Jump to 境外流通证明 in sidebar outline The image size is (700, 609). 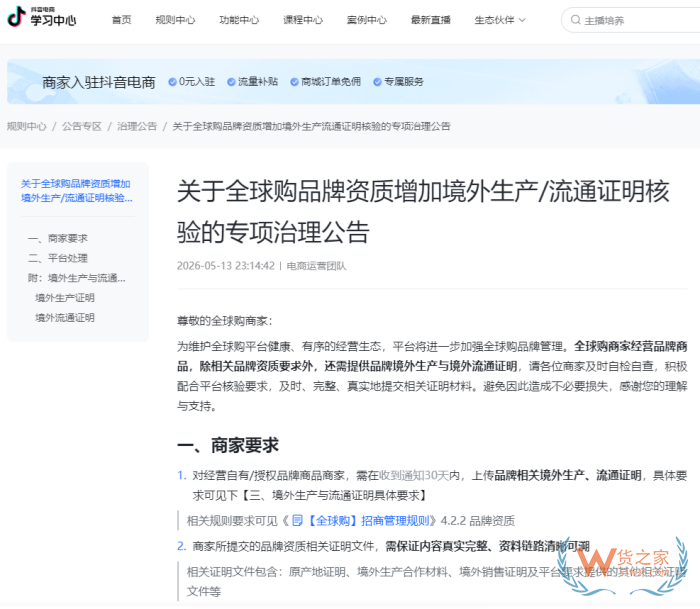pos(65,317)
